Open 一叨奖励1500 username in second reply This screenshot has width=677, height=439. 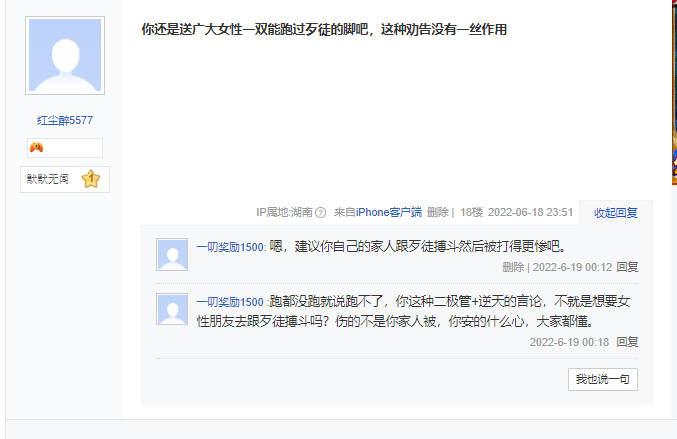[x=230, y=302]
